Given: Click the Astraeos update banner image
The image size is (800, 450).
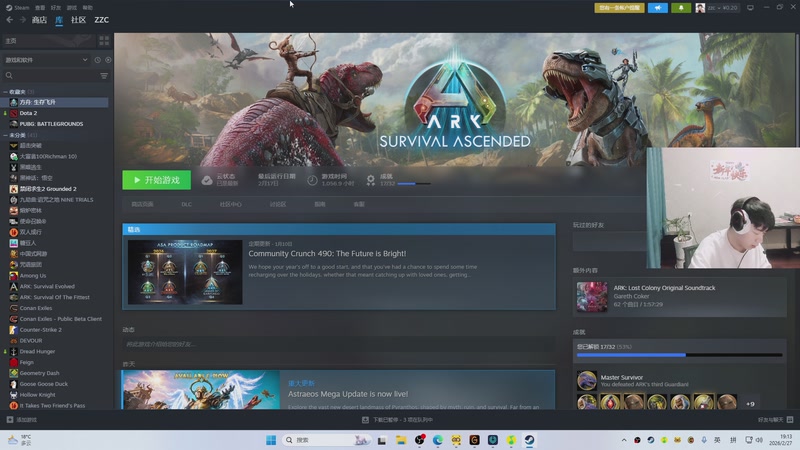Looking at the screenshot, I should tap(201, 390).
